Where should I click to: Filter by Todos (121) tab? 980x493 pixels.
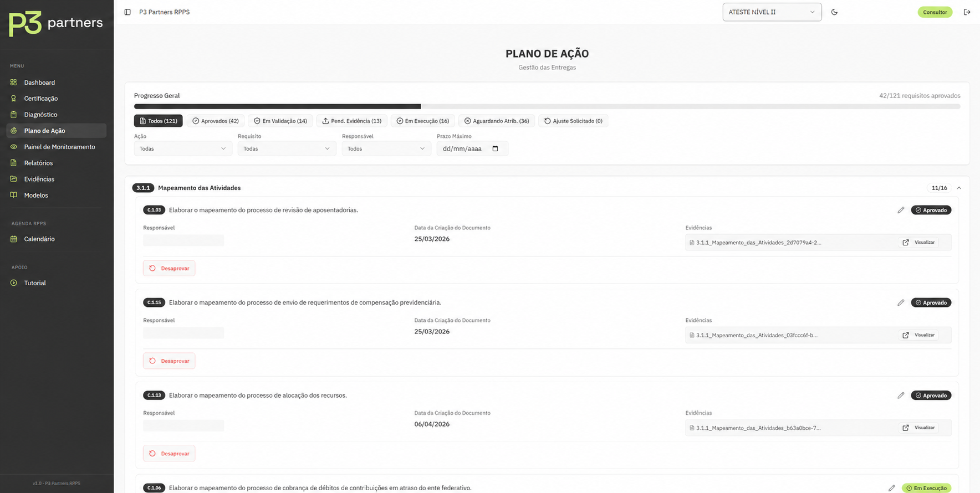(158, 121)
